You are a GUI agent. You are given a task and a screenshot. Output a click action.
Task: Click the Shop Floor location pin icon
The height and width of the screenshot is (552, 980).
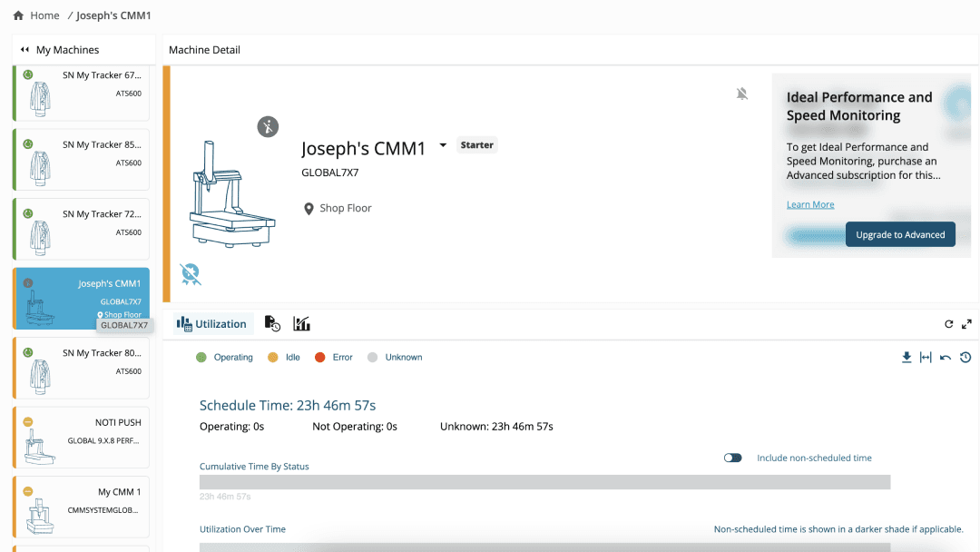point(309,209)
